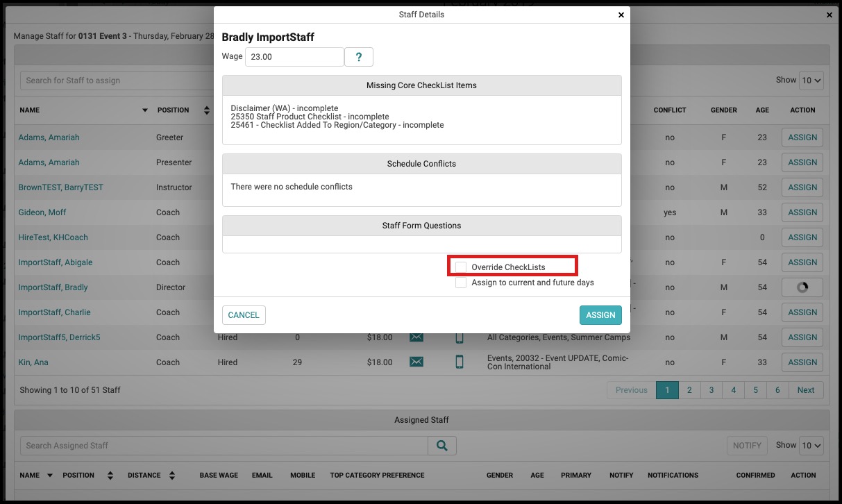Open Gideon, Moff name link

pyautogui.click(x=42, y=212)
